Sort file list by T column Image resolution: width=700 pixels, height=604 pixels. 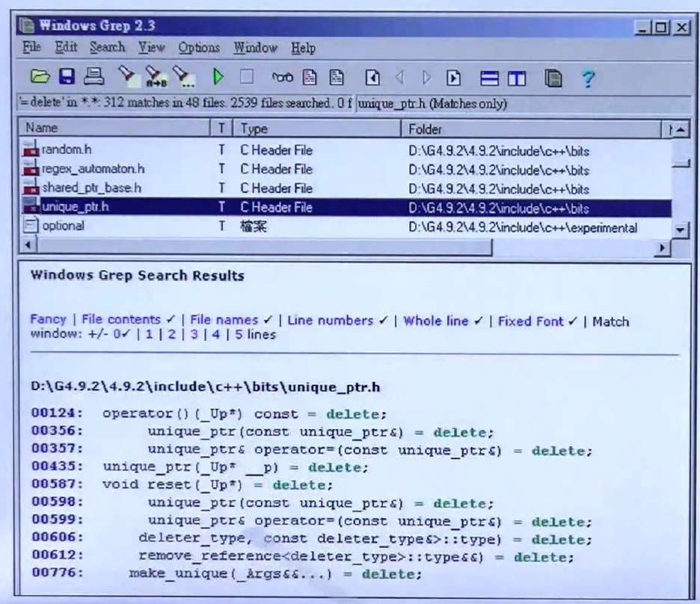coord(221,129)
